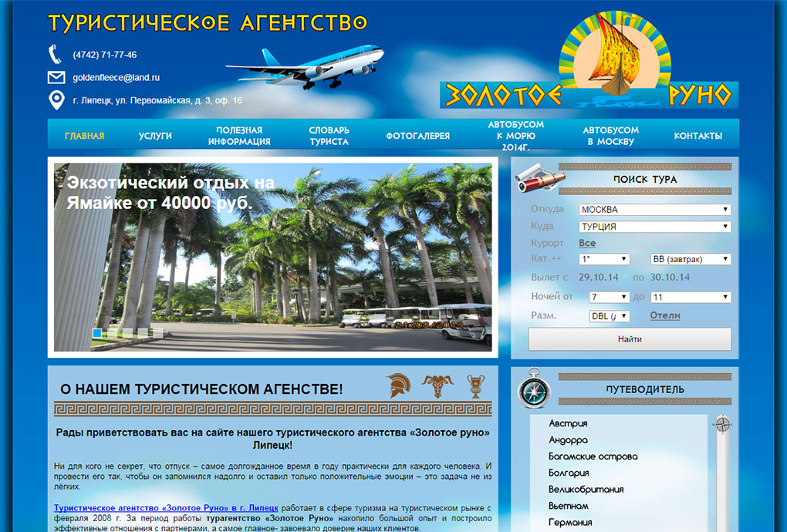Image resolution: width=787 pixels, height=532 pixels.
Task: Select the first slider dot on banner
Action: click(x=97, y=332)
